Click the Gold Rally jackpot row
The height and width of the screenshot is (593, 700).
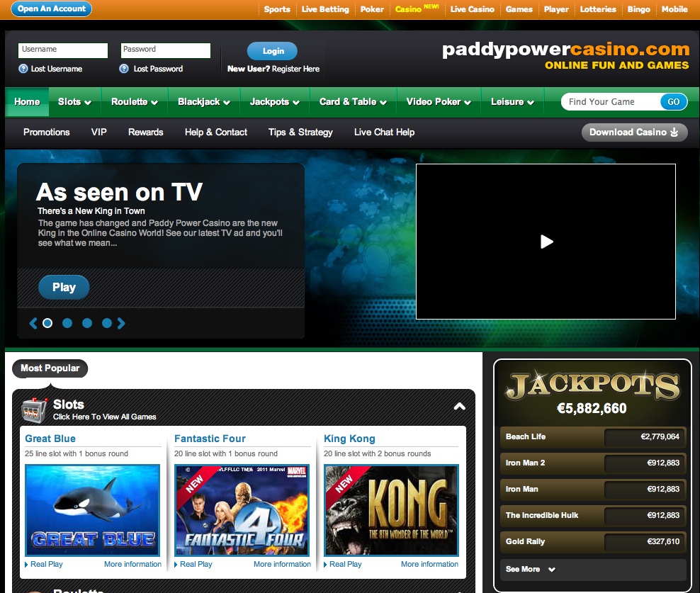593,542
